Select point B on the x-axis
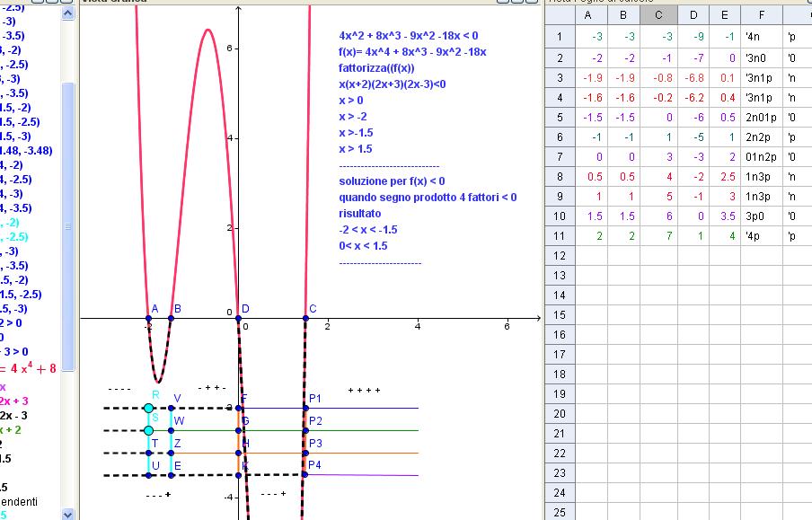 tap(172, 318)
